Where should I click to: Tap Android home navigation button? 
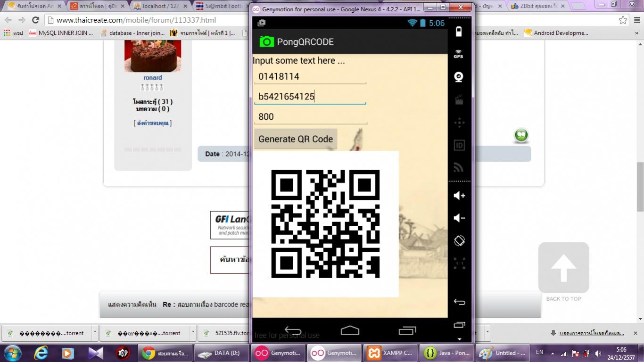[350, 330]
